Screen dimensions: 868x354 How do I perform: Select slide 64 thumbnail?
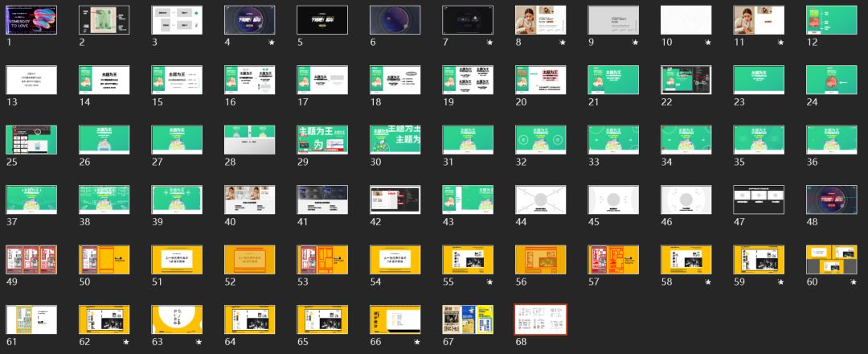[x=250, y=319]
